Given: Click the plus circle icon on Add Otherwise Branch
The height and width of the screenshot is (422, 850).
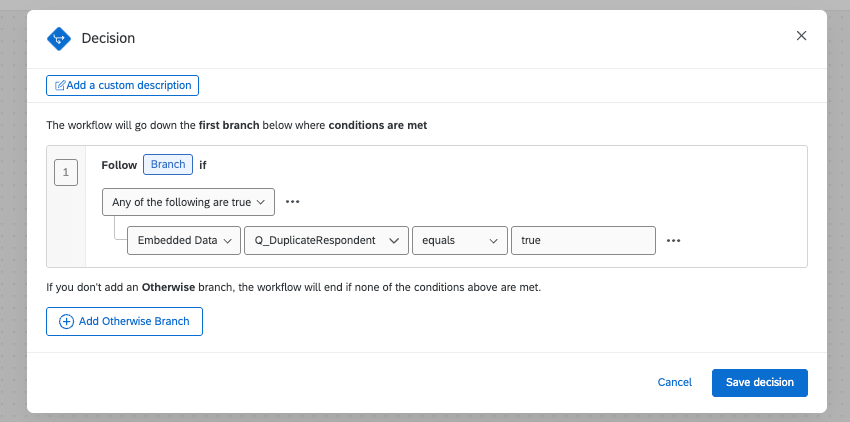Looking at the screenshot, I should 67,321.
